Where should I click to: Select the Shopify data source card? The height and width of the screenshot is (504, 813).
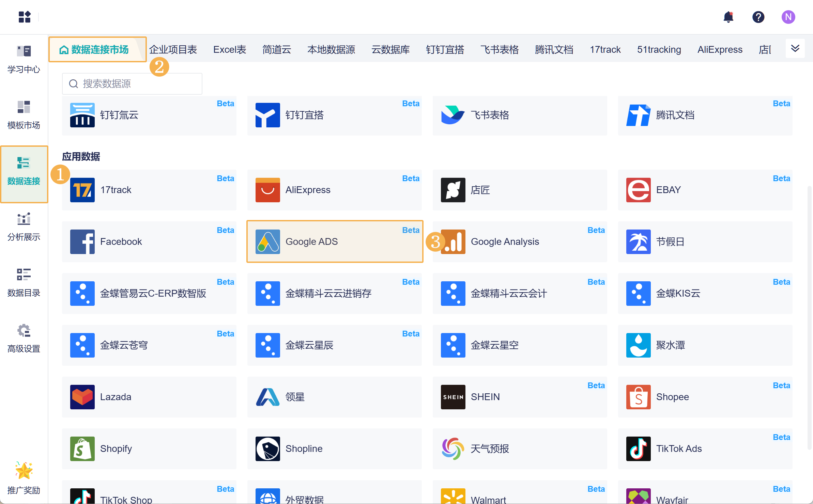tap(149, 448)
